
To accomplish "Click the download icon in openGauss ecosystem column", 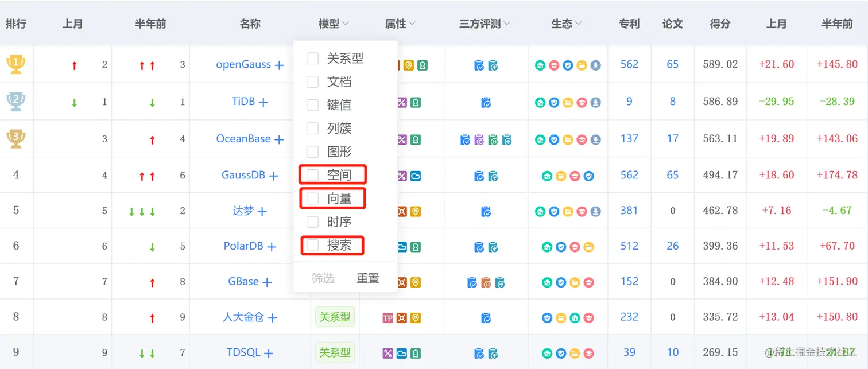I will pos(596,65).
